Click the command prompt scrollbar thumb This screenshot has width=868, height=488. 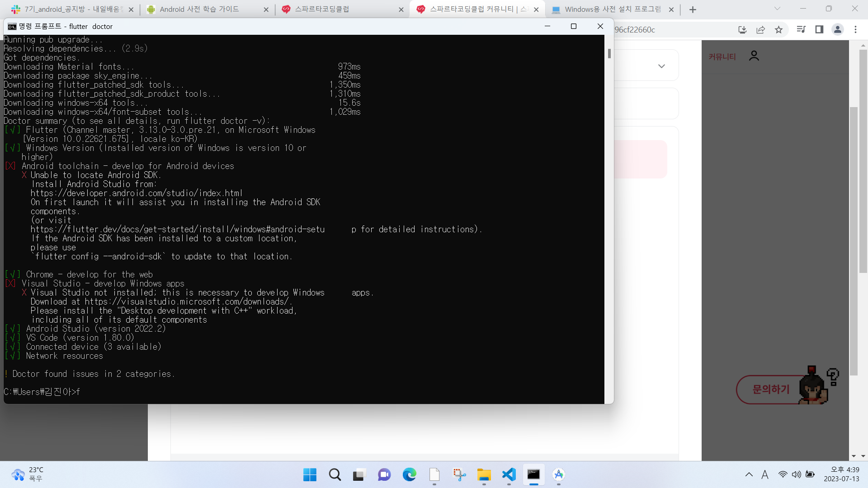tap(609, 53)
